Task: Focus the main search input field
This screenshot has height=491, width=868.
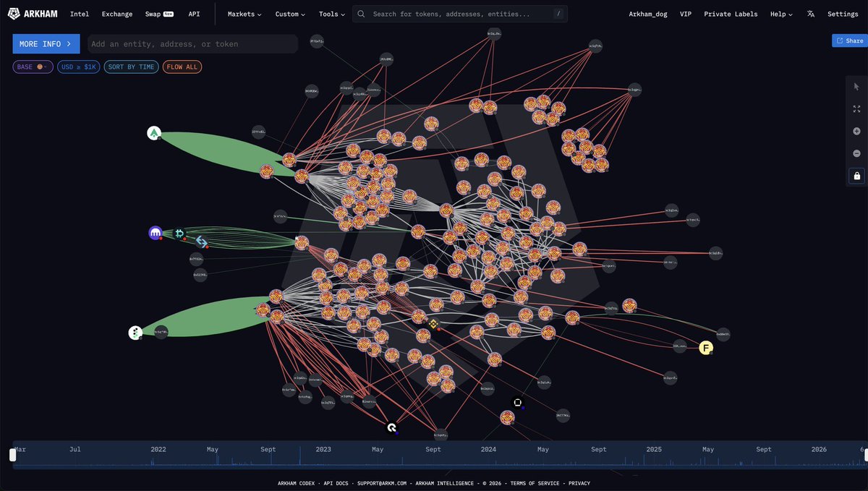Action: coord(460,14)
